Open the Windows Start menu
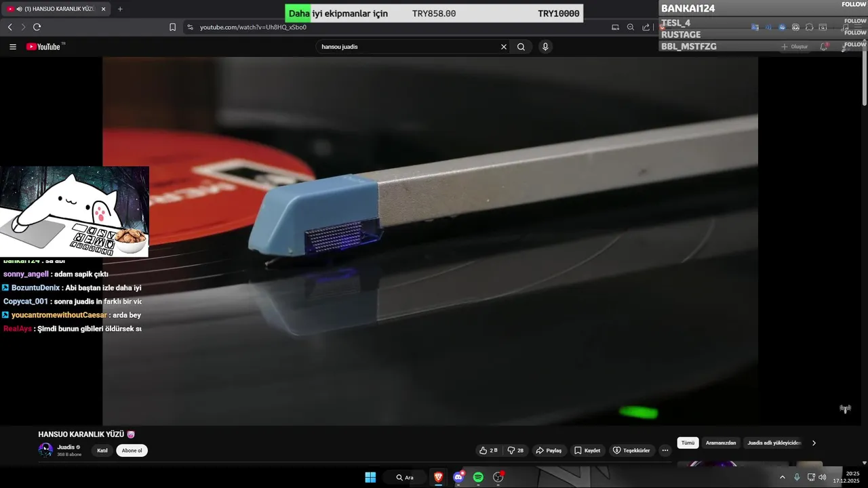The image size is (868, 488). 370,477
